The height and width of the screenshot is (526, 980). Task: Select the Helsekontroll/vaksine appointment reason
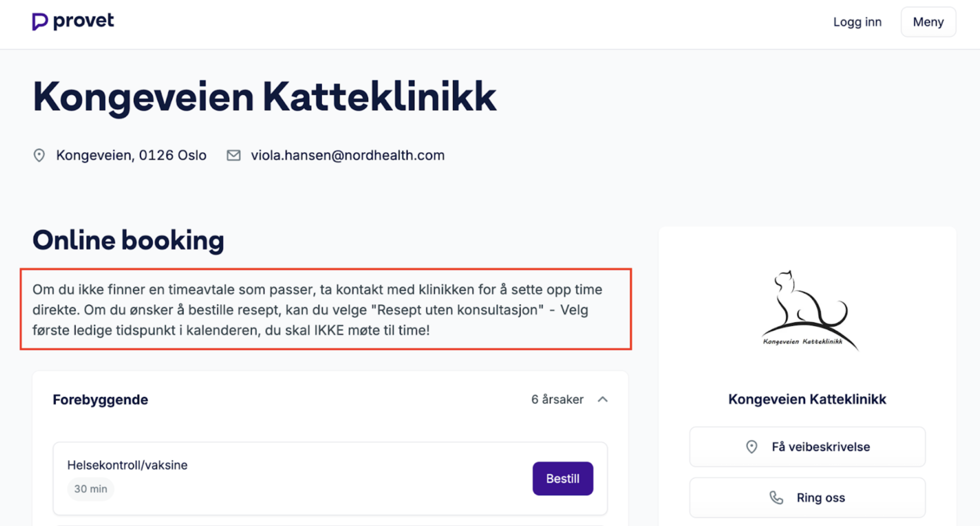tap(127, 465)
